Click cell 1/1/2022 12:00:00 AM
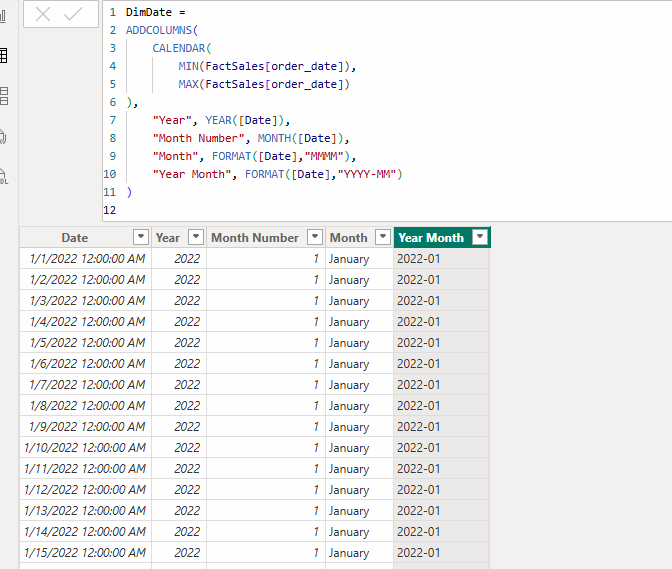The width and height of the screenshot is (672, 569). [x=87, y=259]
